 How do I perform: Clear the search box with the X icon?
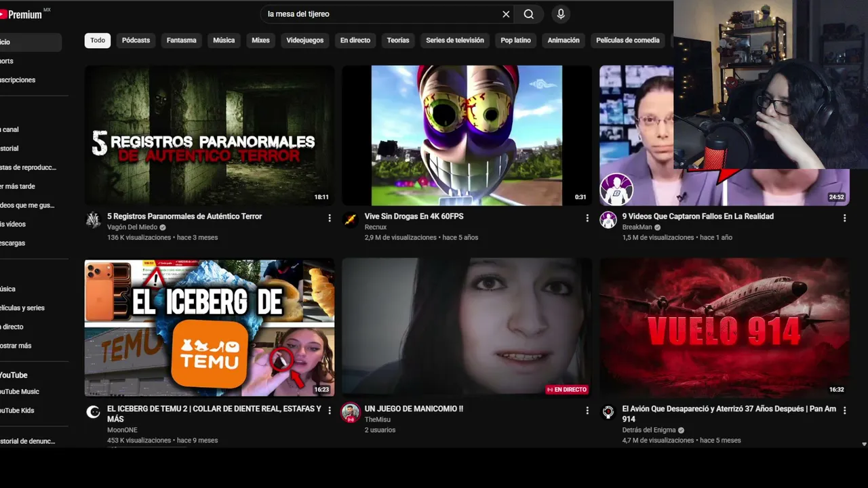506,14
